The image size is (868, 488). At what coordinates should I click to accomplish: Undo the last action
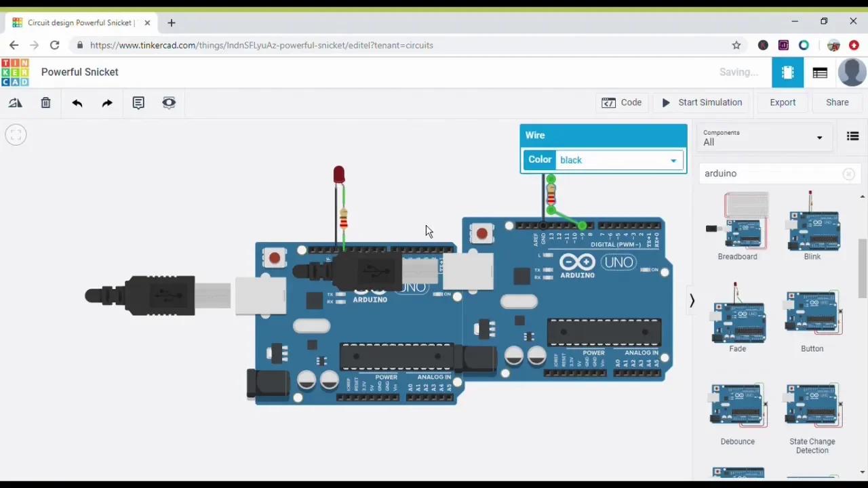click(x=77, y=102)
